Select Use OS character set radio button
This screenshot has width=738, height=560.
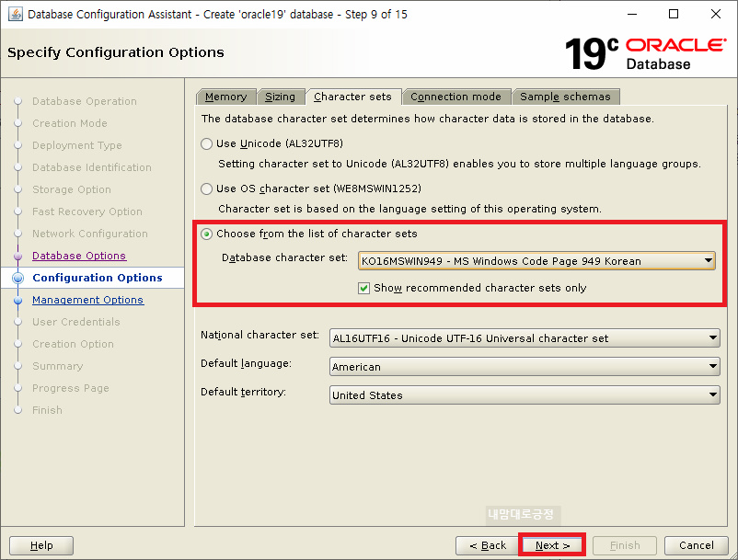[x=206, y=189]
